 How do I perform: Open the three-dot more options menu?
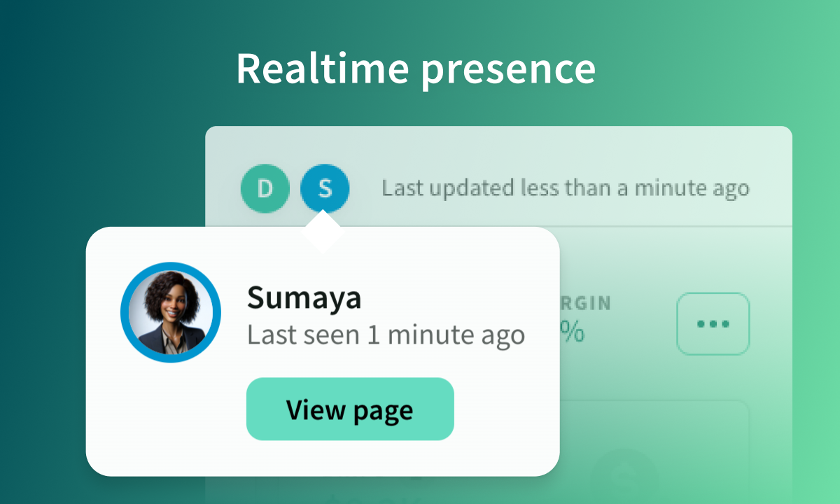pyautogui.click(x=713, y=324)
